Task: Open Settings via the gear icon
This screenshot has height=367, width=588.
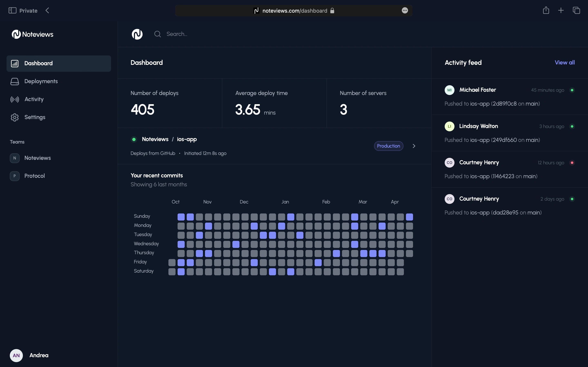Action: (x=14, y=117)
